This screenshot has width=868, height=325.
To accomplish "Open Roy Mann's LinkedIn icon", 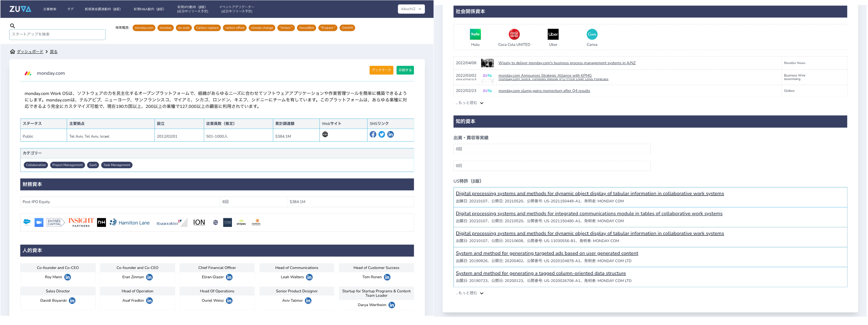I will point(68,277).
